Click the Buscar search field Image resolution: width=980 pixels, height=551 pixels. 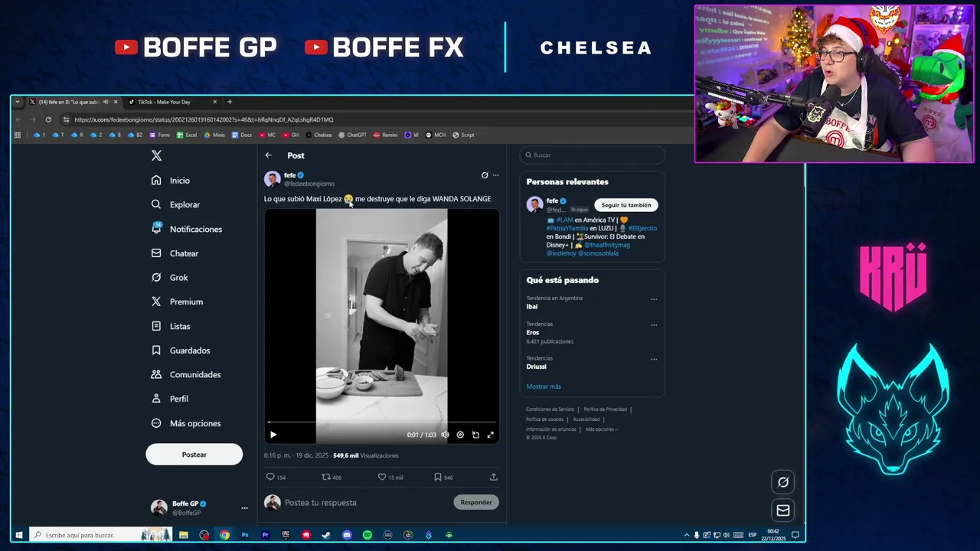[x=592, y=155]
